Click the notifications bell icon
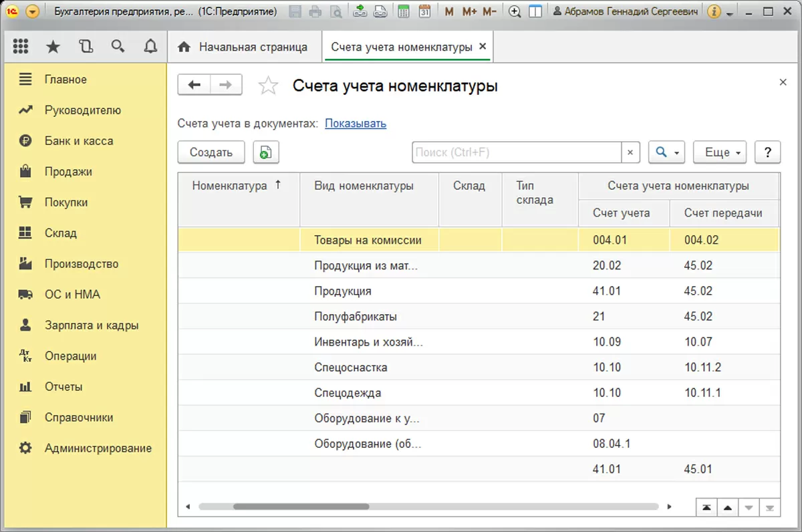The width and height of the screenshot is (802, 532). (x=151, y=47)
